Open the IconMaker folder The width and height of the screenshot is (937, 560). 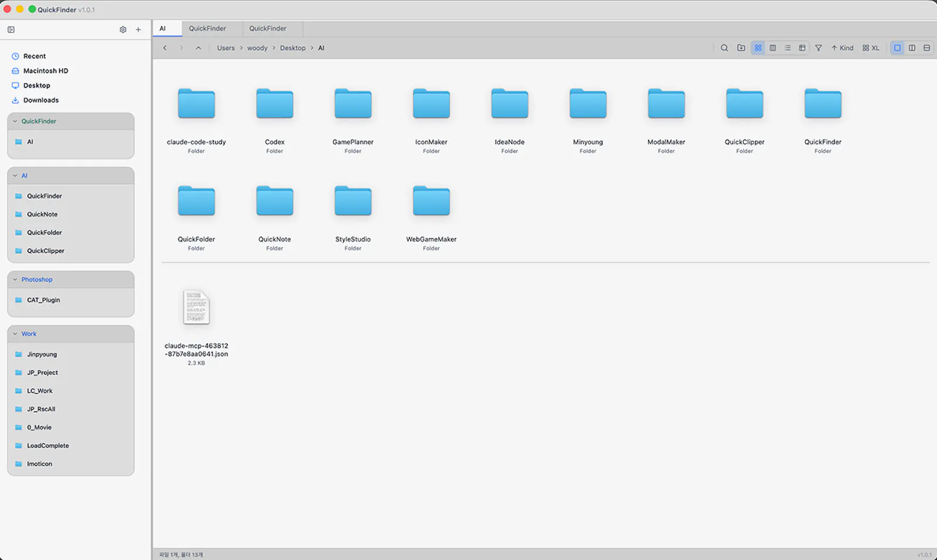tap(432, 104)
